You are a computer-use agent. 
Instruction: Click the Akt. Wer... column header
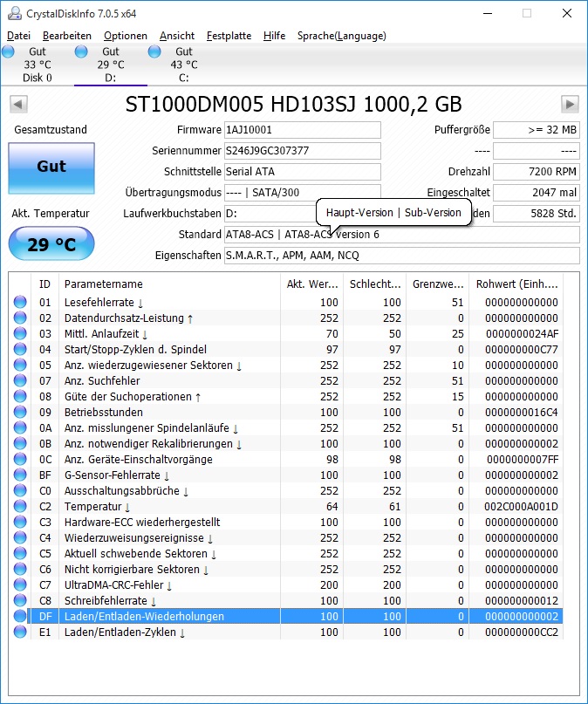click(312, 284)
